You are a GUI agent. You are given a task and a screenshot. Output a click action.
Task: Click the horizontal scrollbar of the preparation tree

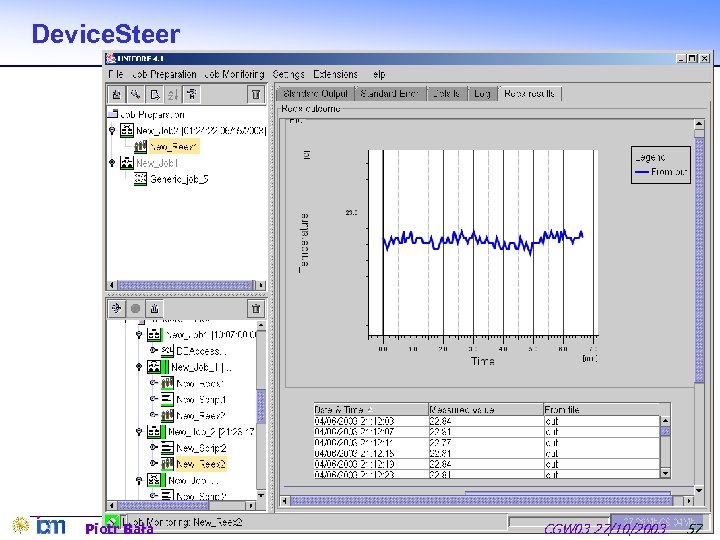coord(186,285)
